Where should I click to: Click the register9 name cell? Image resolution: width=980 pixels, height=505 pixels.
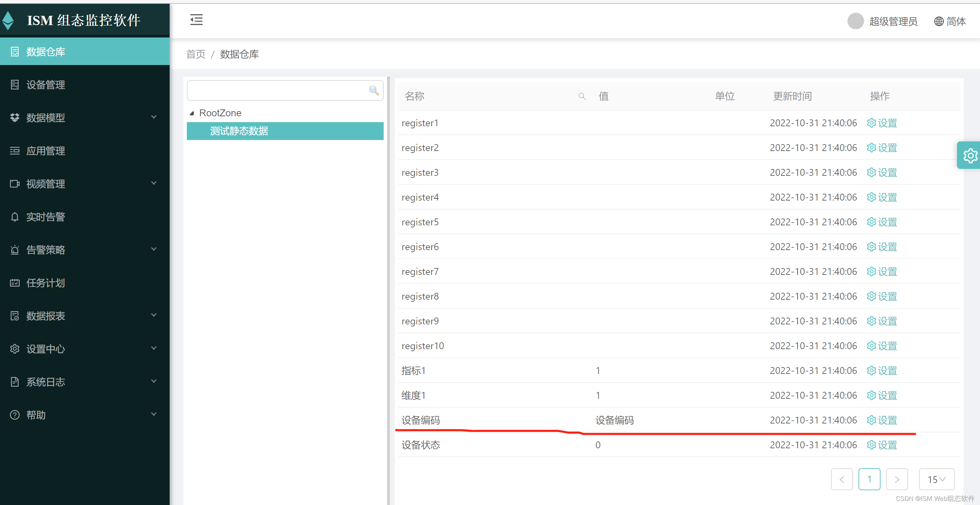420,321
